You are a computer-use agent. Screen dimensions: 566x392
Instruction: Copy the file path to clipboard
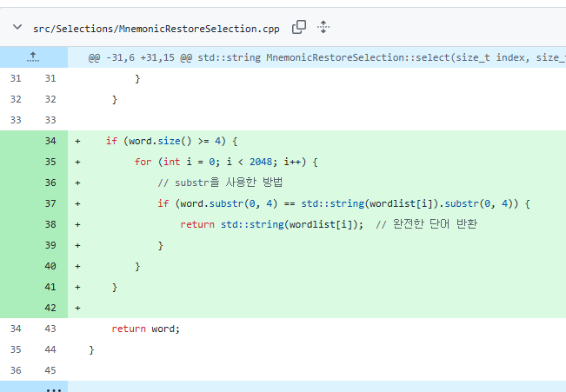tap(299, 27)
